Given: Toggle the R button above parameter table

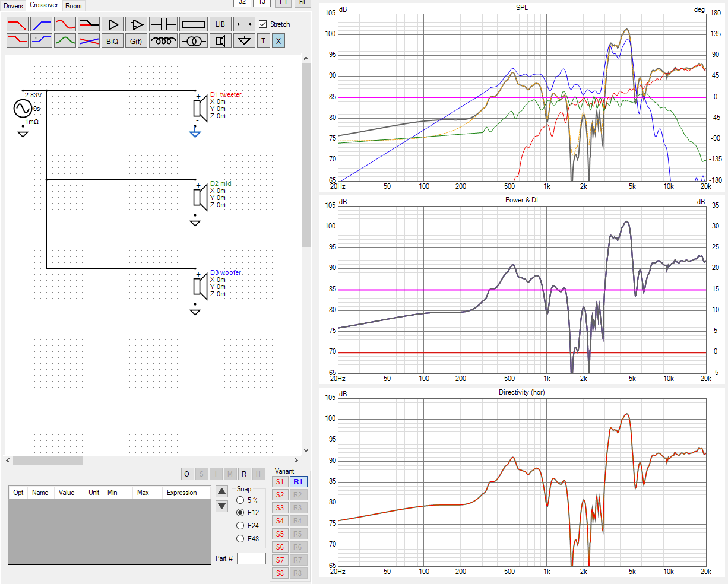Looking at the screenshot, I should point(244,474).
